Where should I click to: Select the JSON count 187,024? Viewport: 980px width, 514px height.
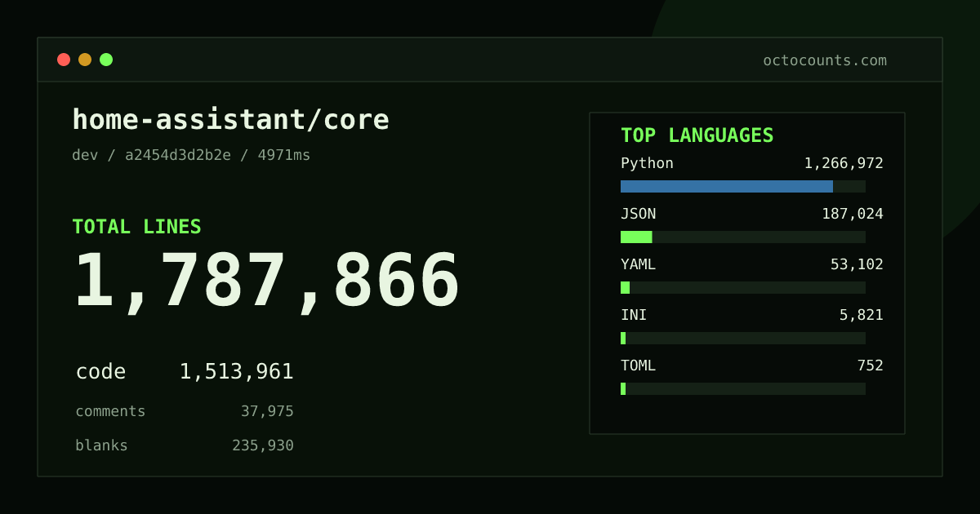click(853, 214)
